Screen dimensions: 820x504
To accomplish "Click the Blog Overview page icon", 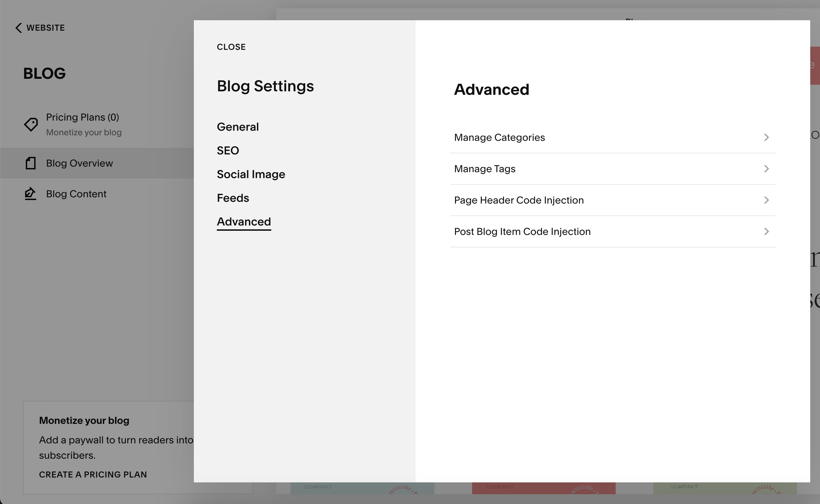I will tap(31, 163).
